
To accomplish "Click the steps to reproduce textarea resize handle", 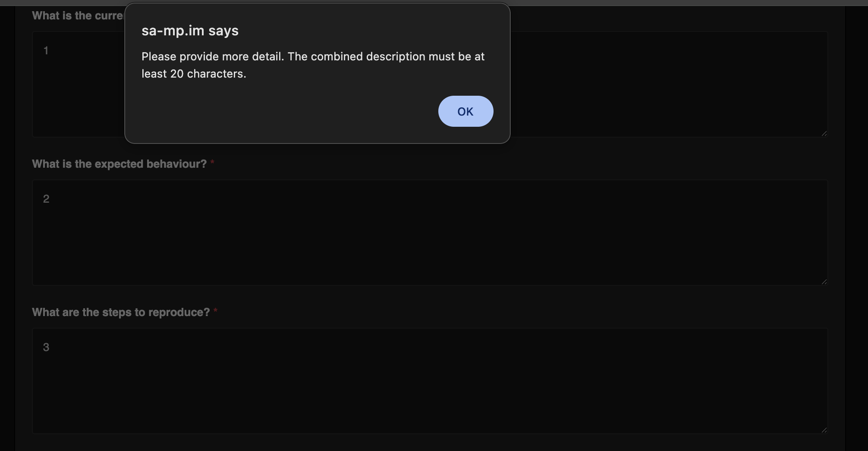I will pyautogui.click(x=824, y=430).
